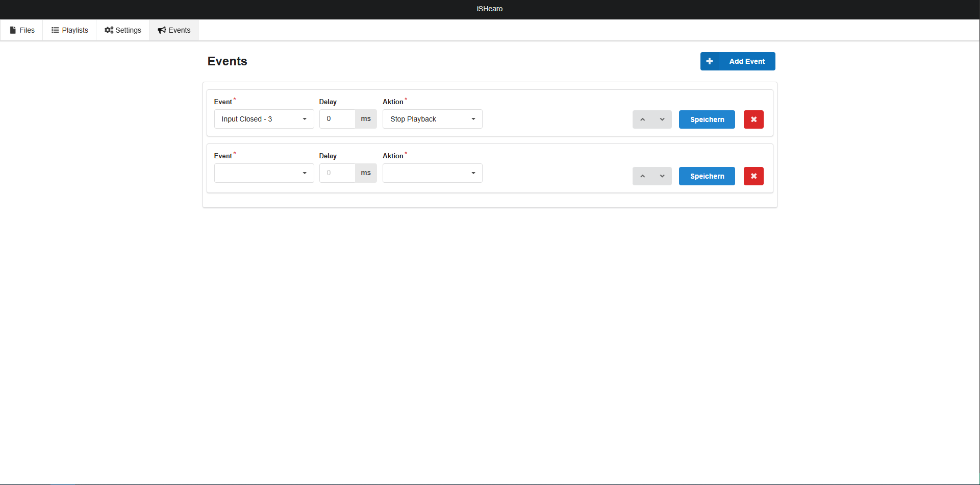Focus the Delay field of first event

click(x=338, y=119)
